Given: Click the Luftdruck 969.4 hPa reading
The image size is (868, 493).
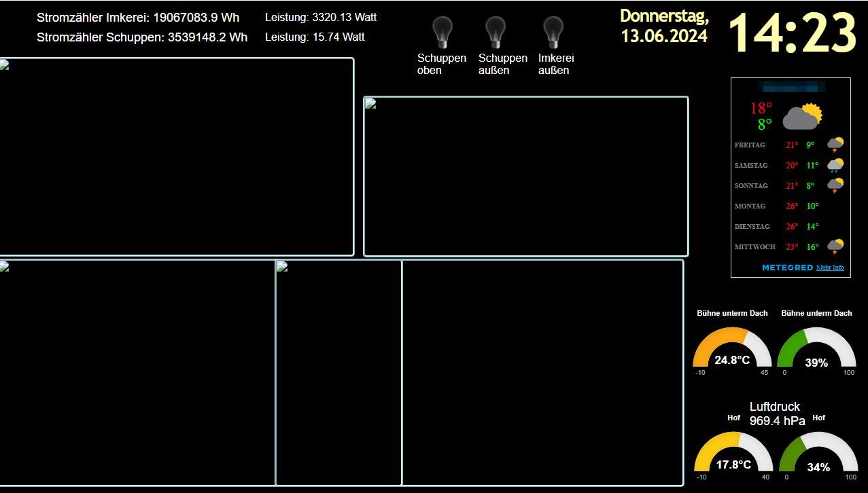Looking at the screenshot, I should [776, 414].
